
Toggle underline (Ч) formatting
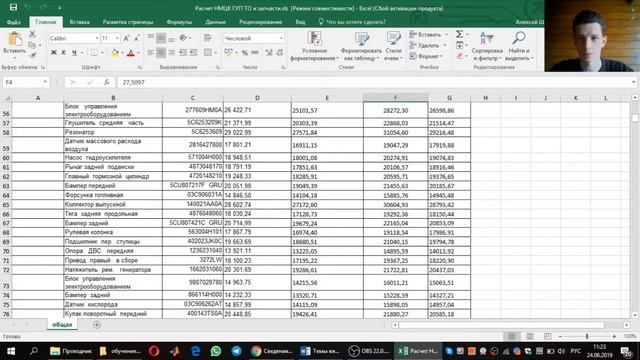[x=74, y=53]
